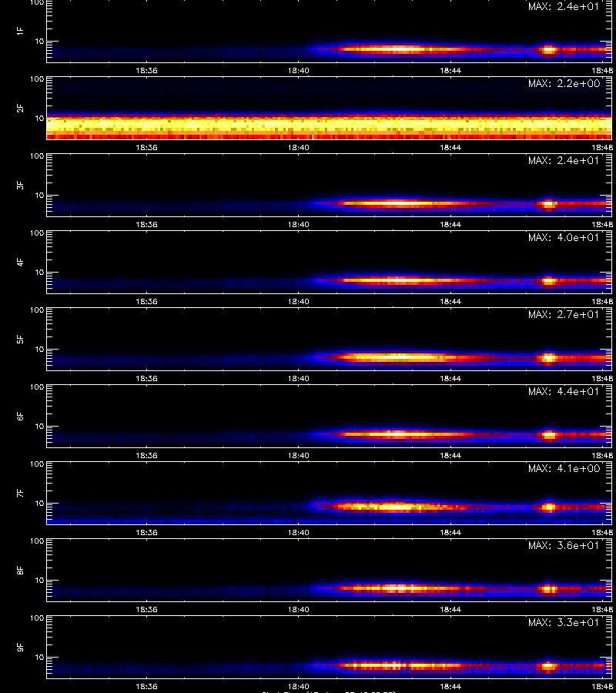The width and height of the screenshot is (616, 693).
Task: Select the 'MAX: 3.6e+01' readout
Action: (x=564, y=545)
